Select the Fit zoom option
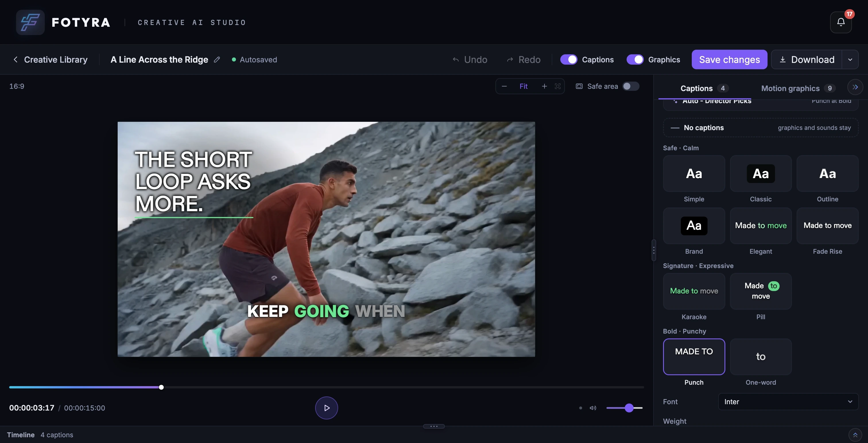Image resolution: width=868 pixels, height=443 pixels. 523,86
